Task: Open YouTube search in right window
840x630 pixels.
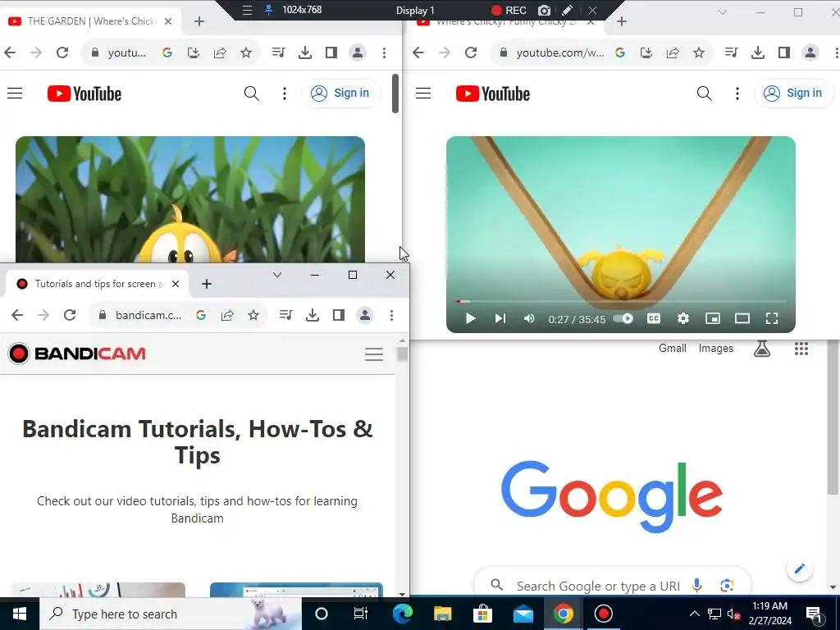Action: coord(704,94)
